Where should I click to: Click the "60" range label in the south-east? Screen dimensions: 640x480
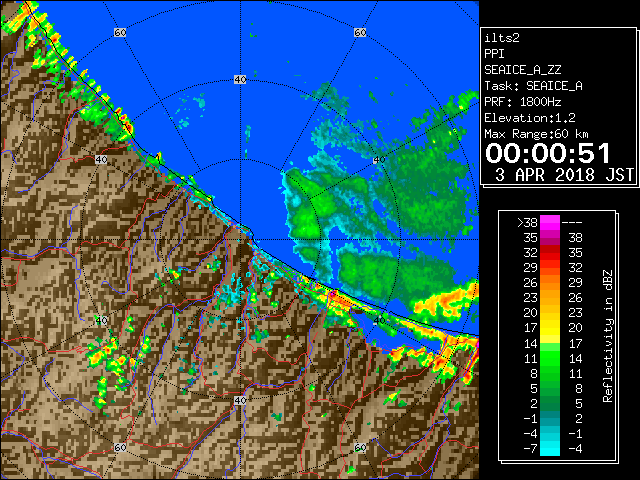coord(360,447)
